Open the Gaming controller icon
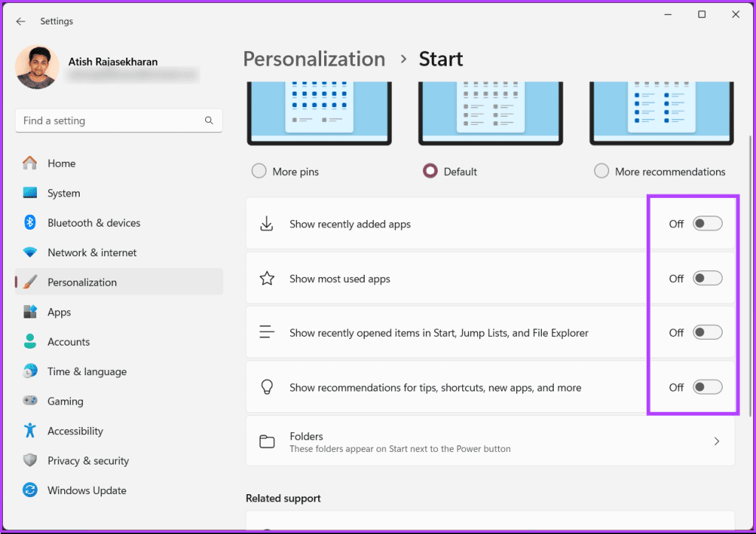Image resolution: width=756 pixels, height=534 pixels. click(30, 400)
